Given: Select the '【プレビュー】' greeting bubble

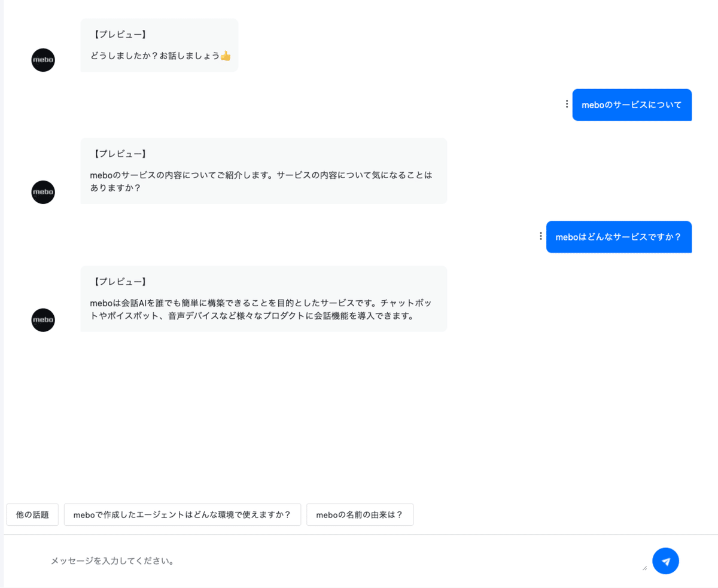Looking at the screenshot, I should tap(159, 45).
